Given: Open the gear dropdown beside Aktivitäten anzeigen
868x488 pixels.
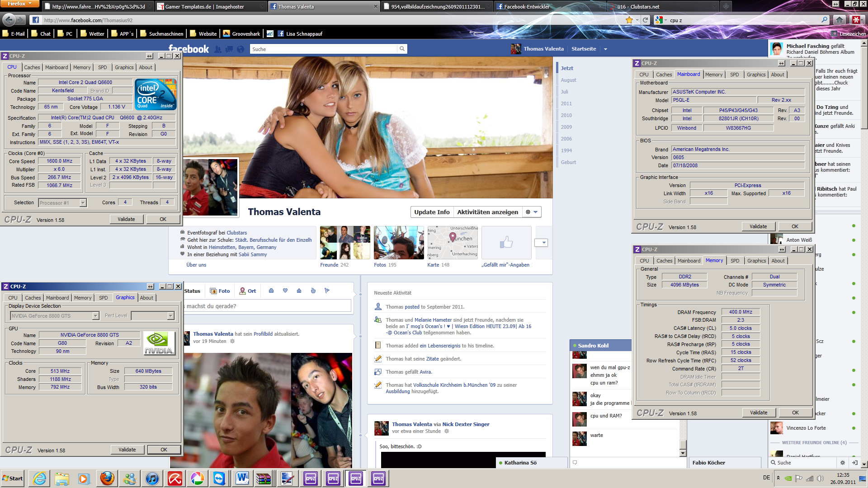Looking at the screenshot, I should [x=532, y=212].
